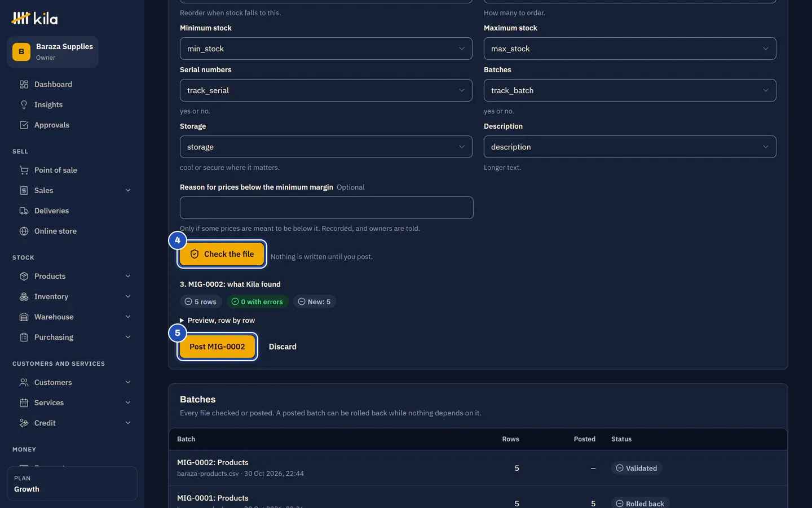
Task: Click the Products box icon
Action: pos(24,276)
